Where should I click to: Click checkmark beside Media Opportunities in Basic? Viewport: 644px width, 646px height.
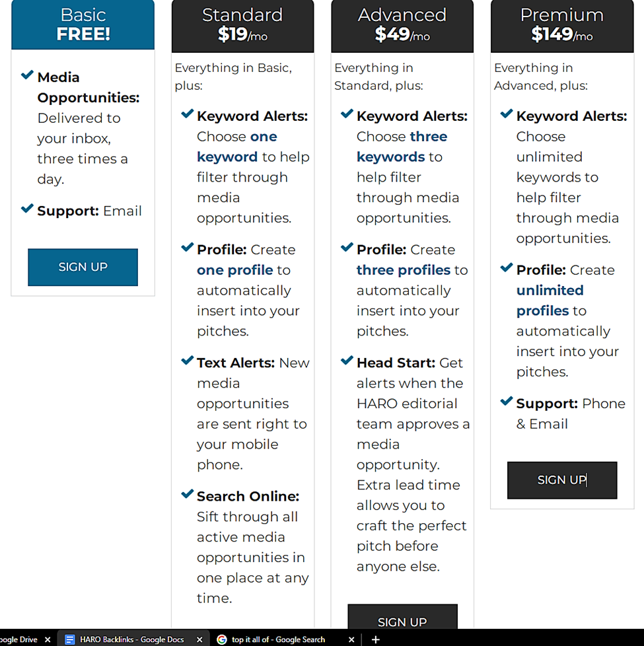27,75
